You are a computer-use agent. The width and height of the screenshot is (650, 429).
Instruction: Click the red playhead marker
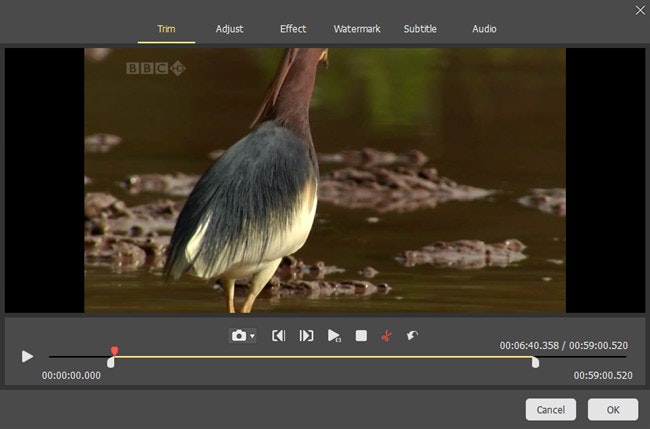[x=114, y=351]
